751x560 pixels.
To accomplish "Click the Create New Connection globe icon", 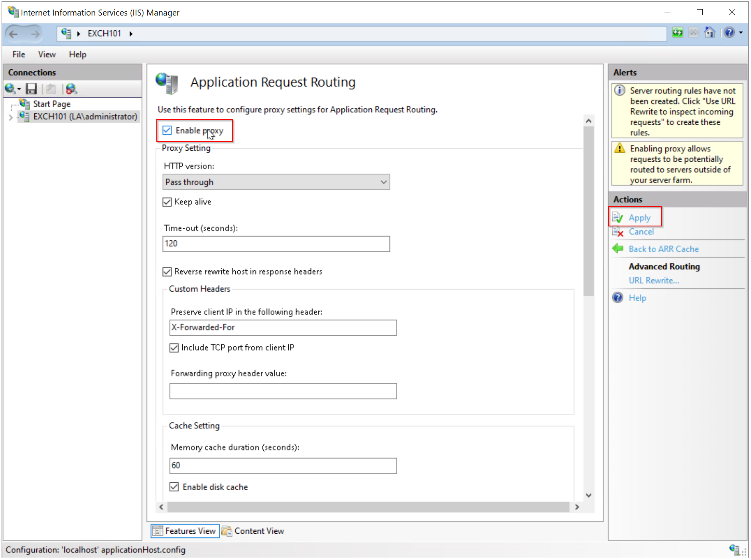I will click(10, 88).
